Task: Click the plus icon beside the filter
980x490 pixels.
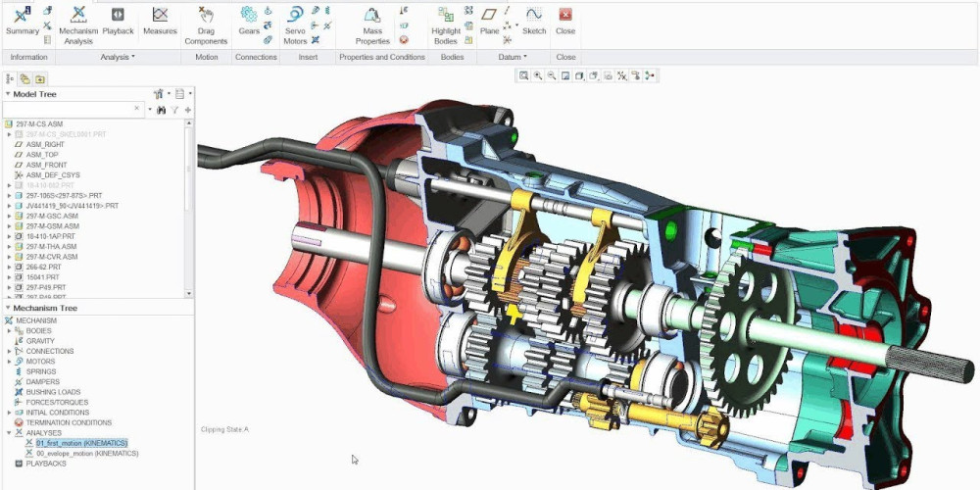Action: pyautogui.click(x=187, y=110)
